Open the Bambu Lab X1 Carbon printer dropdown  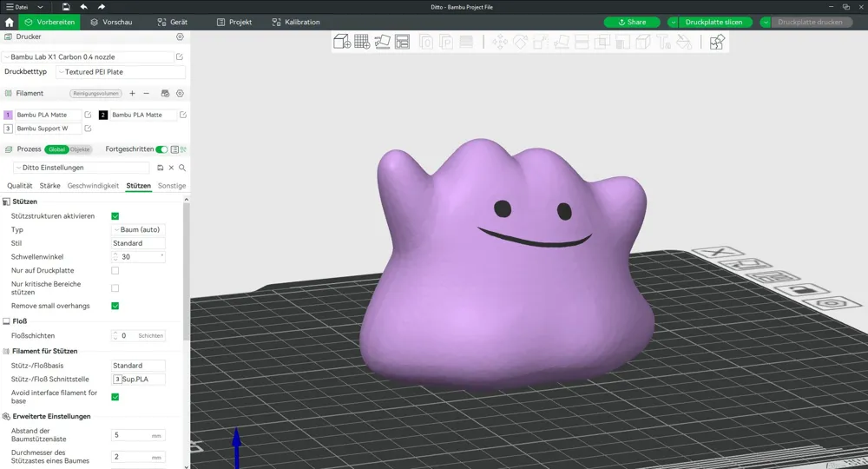coord(89,57)
